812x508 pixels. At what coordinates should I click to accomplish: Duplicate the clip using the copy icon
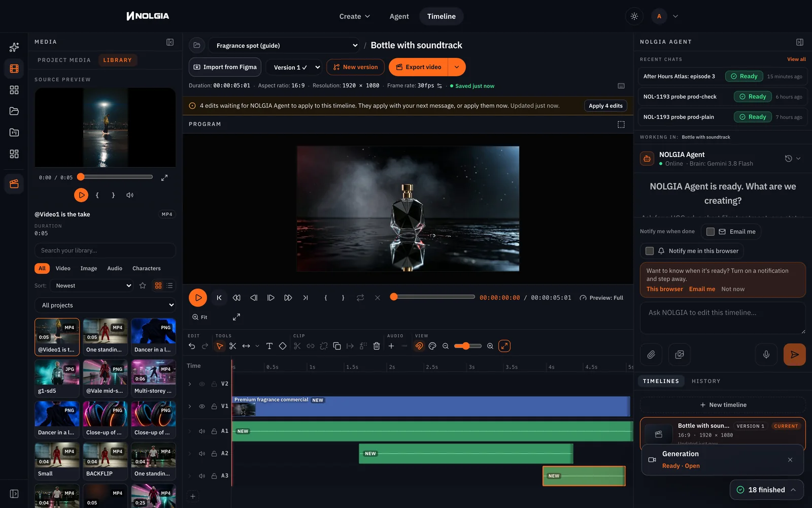point(337,346)
